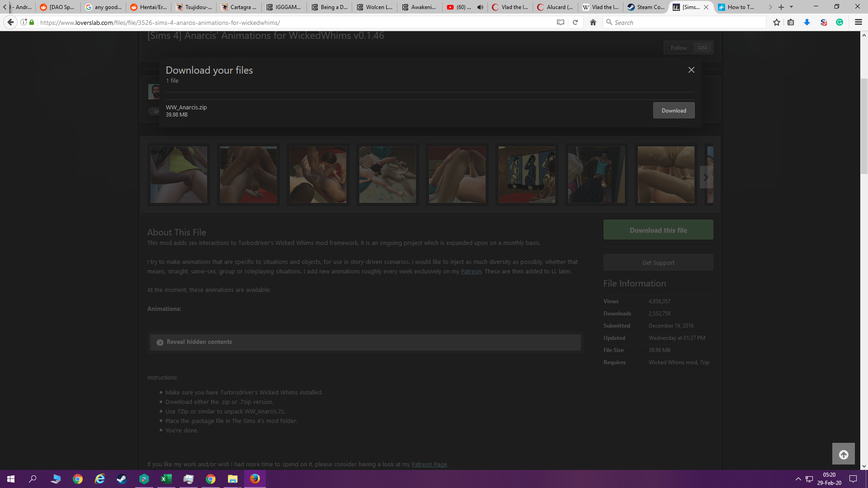Image resolution: width=868 pixels, height=488 pixels.
Task: List all tabs dropdown arrow
Action: pos(791,7)
